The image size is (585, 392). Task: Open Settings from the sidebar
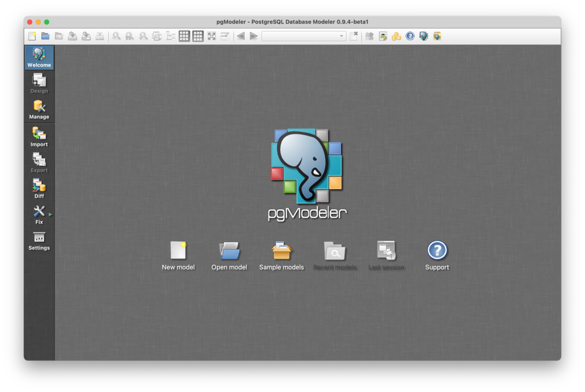point(39,241)
